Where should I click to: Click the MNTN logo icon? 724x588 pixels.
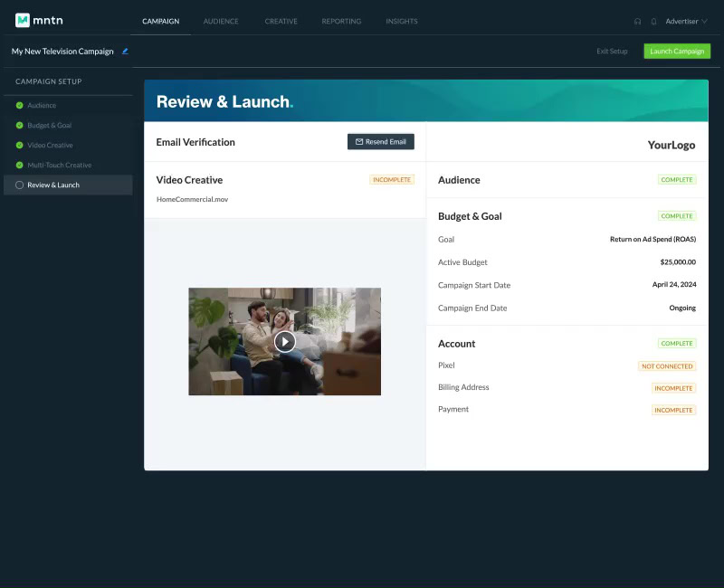pos(23,20)
